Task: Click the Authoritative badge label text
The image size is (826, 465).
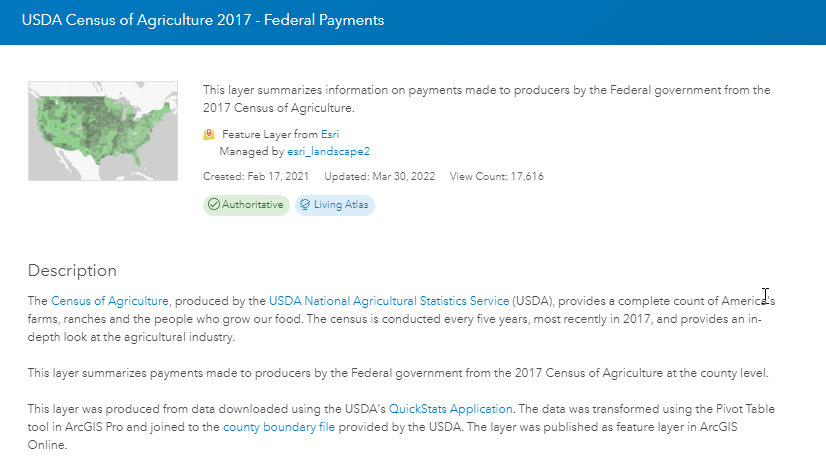Action: point(253,205)
